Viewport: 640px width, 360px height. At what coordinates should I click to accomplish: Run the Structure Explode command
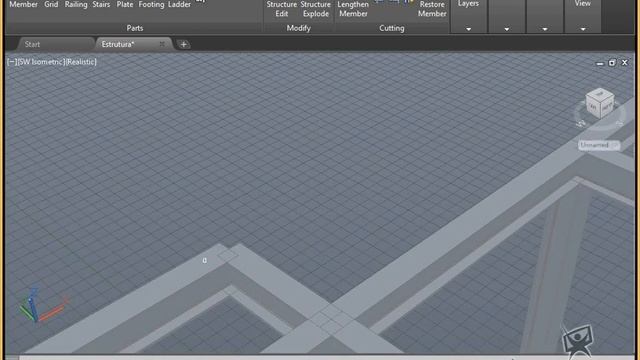[x=316, y=9]
